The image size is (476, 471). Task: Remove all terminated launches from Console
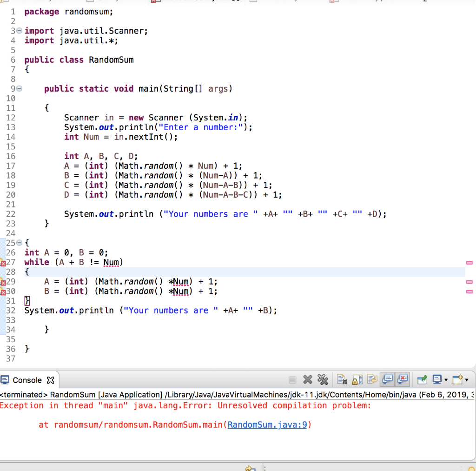(324, 379)
